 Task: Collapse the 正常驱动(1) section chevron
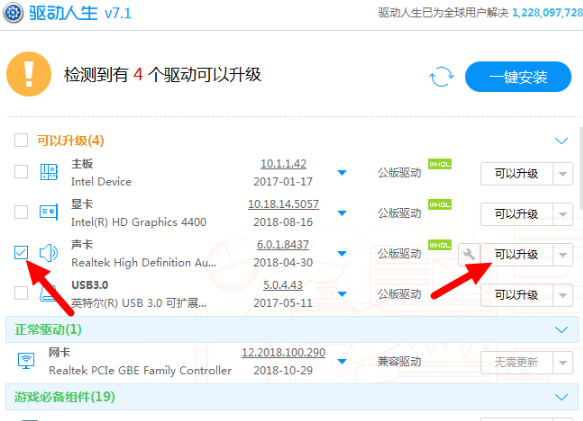point(561,330)
